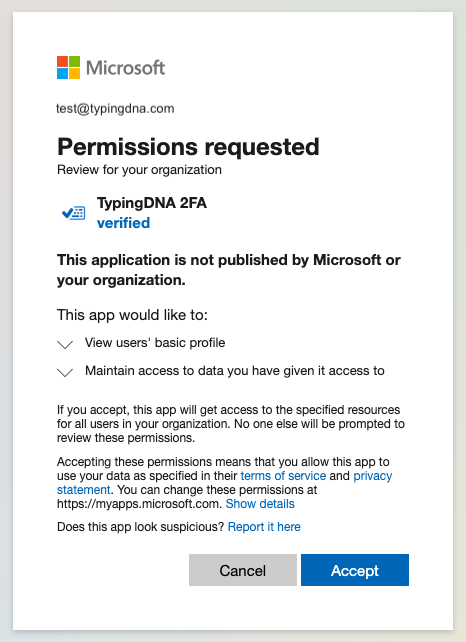Click the Accept button
This screenshot has height=642, width=466.
coord(355,570)
